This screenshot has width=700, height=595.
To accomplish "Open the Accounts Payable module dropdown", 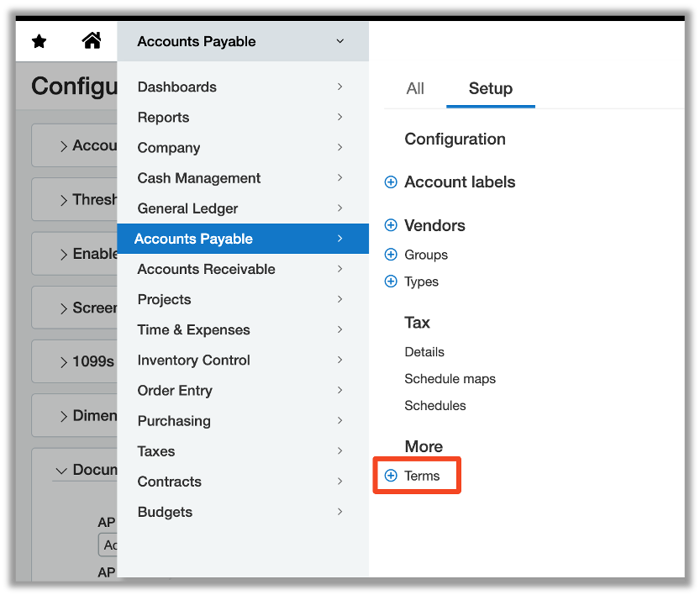I will [x=242, y=41].
